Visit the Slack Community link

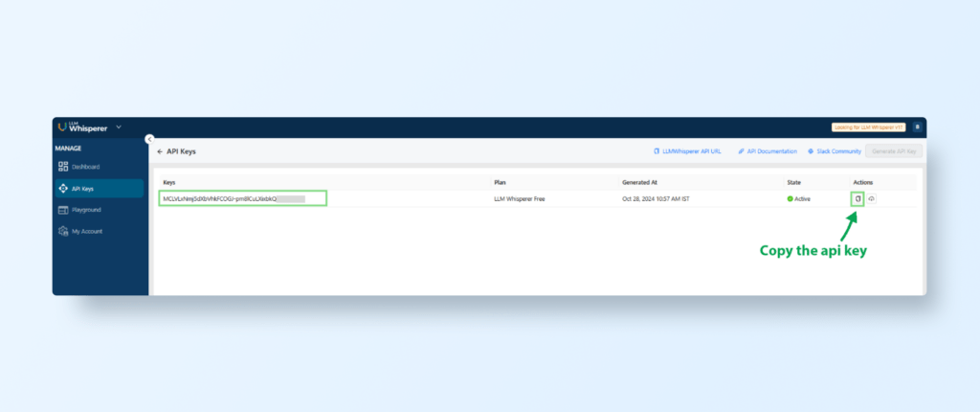click(834, 151)
